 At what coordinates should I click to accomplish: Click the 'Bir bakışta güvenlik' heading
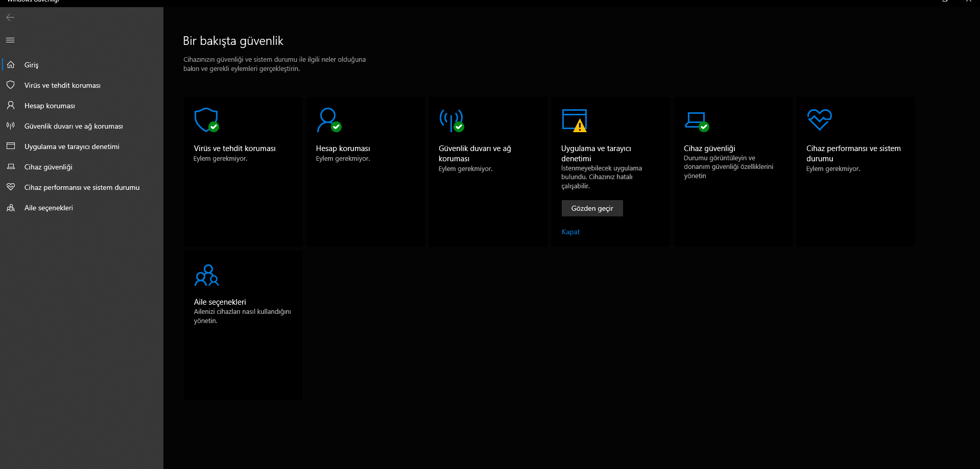(x=233, y=41)
